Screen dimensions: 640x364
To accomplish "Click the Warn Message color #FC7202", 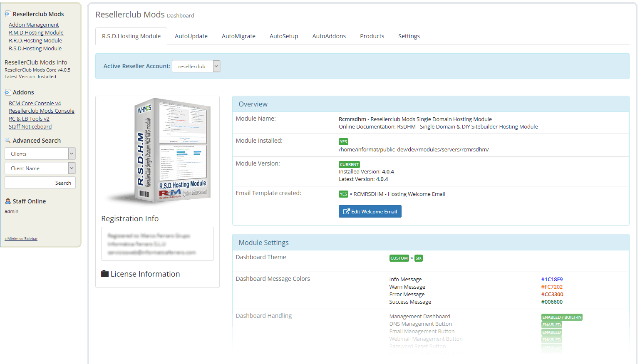I will point(552,287).
